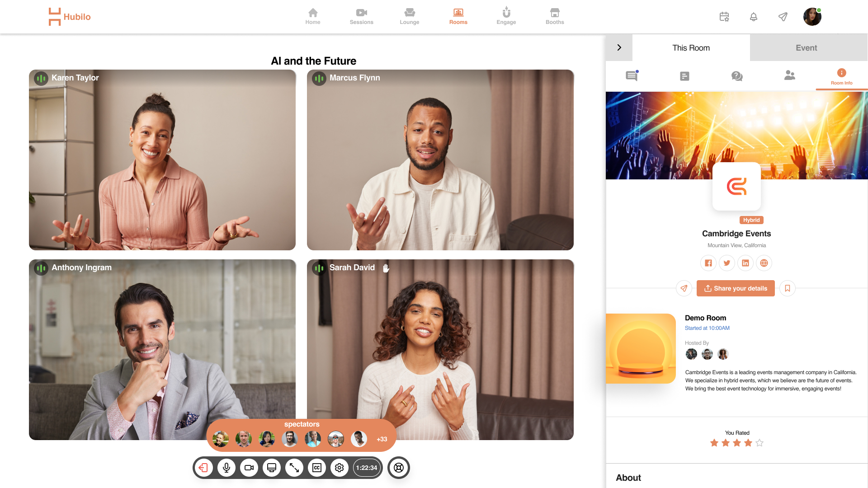The image size is (868, 488).
Task: Enable closed captions
Action: point(317,468)
